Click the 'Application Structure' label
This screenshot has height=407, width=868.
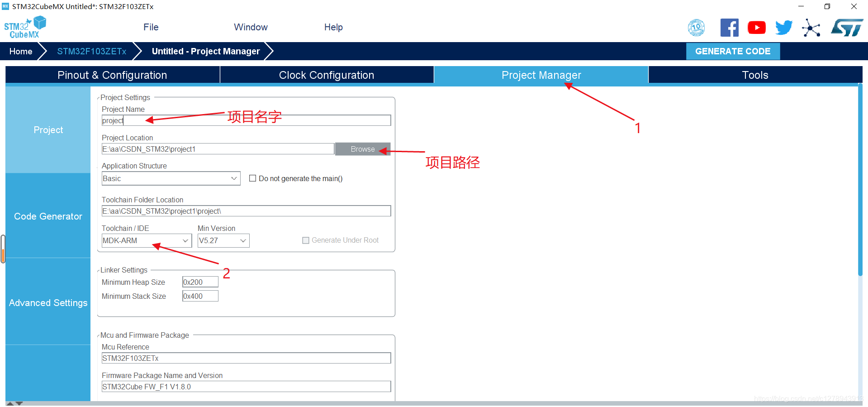point(134,166)
